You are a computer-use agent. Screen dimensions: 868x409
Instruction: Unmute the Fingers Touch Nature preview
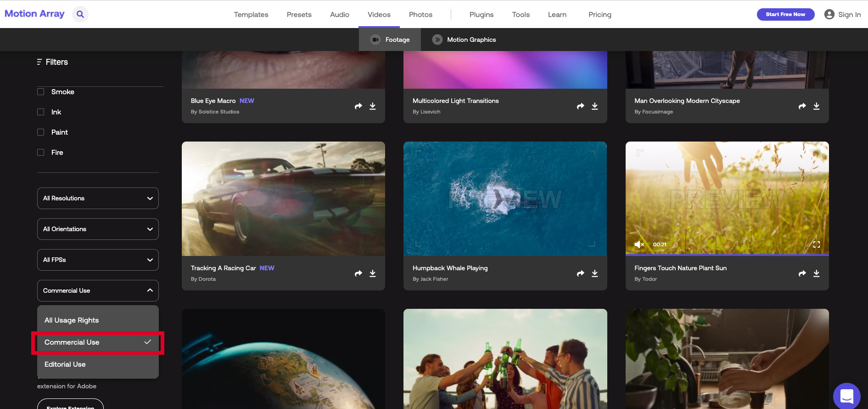639,244
